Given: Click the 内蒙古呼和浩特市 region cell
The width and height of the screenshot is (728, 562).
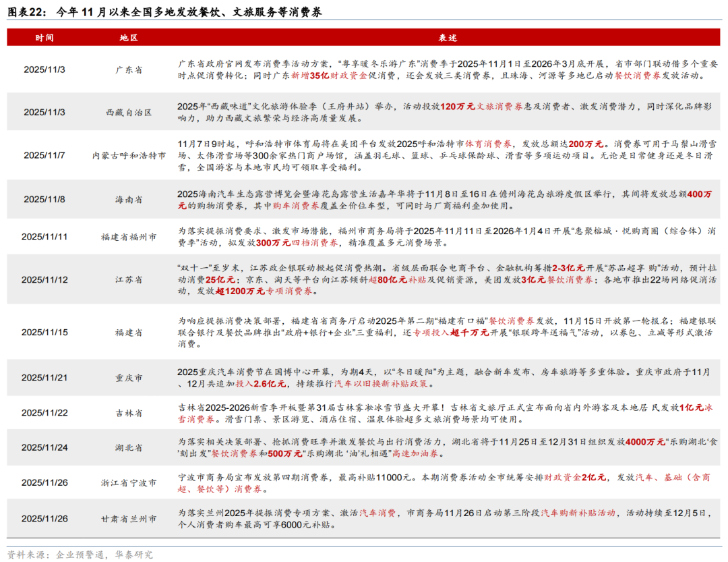Looking at the screenshot, I should click(x=128, y=155).
